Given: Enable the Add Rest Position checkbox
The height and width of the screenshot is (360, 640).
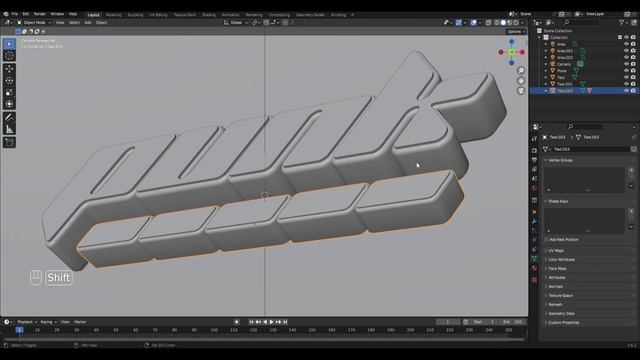Looking at the screenshot, I should pyautogui.click(x=547, y=240).
